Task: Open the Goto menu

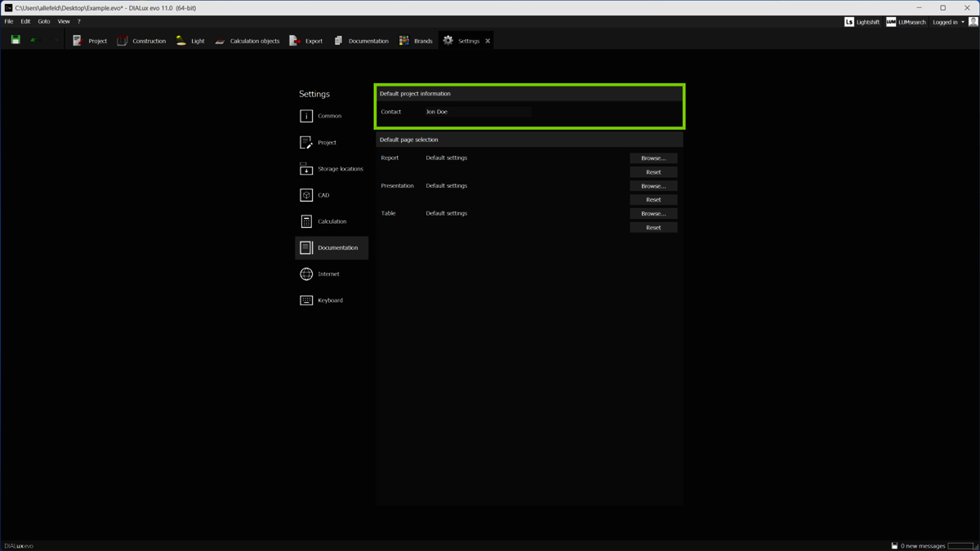Action: pyautogui.click(x=44, y=21)
